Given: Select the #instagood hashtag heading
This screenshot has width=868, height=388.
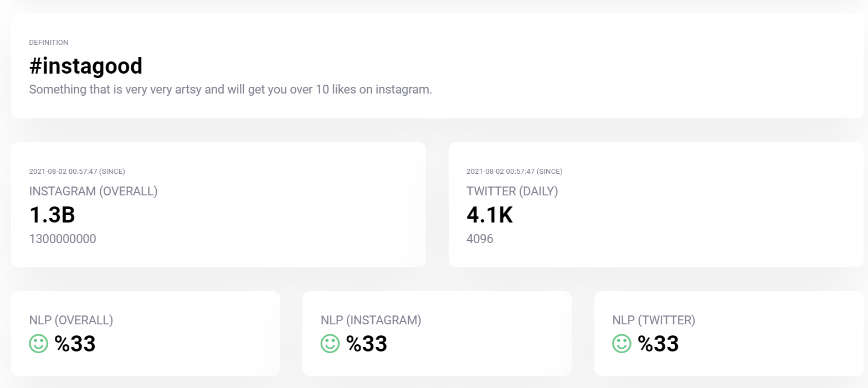Looking at the screenshot, I should [x=86, y=66].
